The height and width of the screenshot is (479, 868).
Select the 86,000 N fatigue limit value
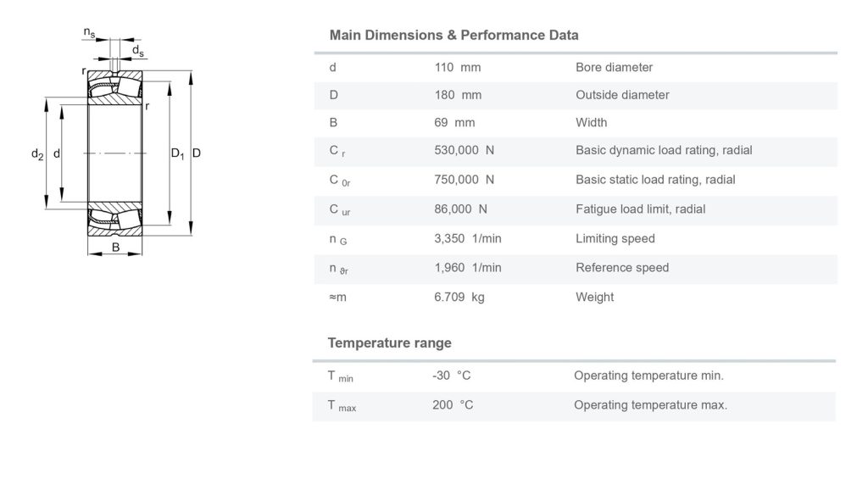tap(461, 209)
